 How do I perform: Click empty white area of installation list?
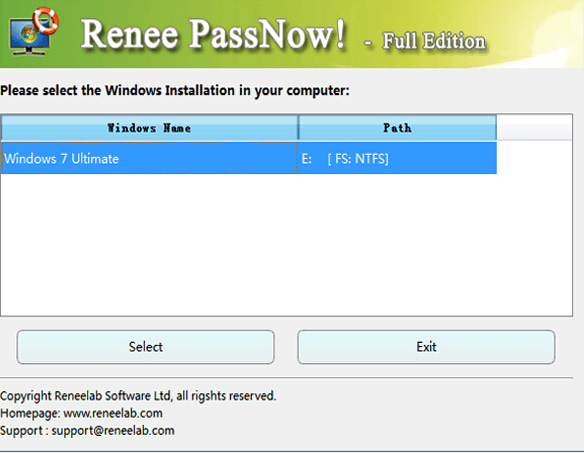(x=286, y=245)
